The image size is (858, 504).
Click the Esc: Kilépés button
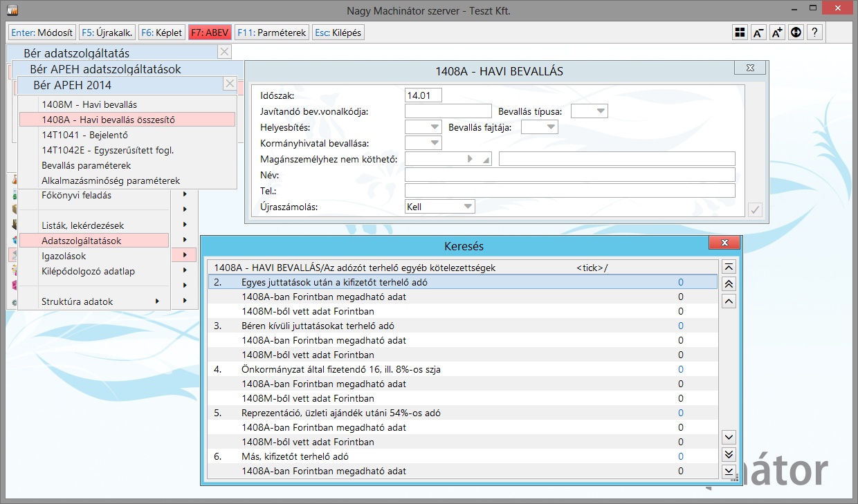pyautogui.click(x=338, y=32)
